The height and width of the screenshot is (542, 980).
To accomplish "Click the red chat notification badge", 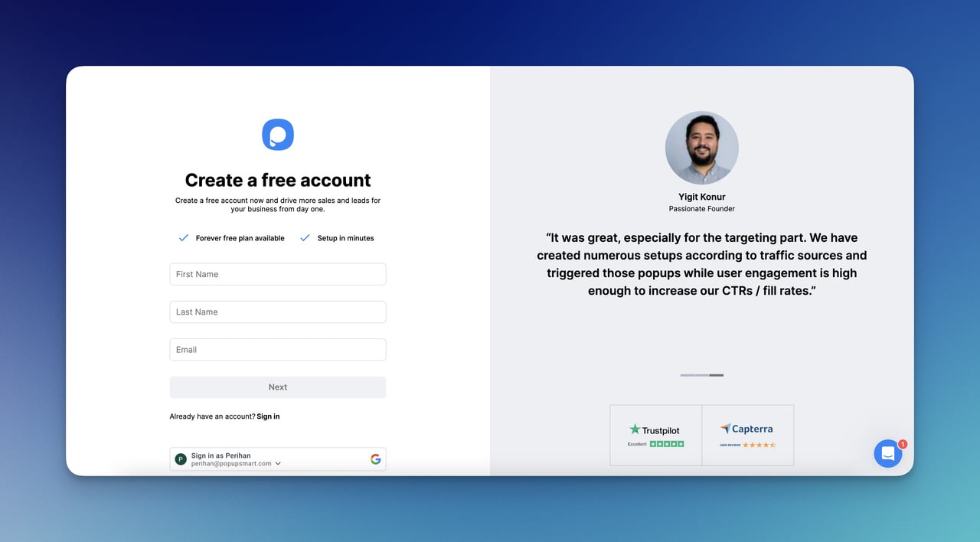I will (902, 443).
